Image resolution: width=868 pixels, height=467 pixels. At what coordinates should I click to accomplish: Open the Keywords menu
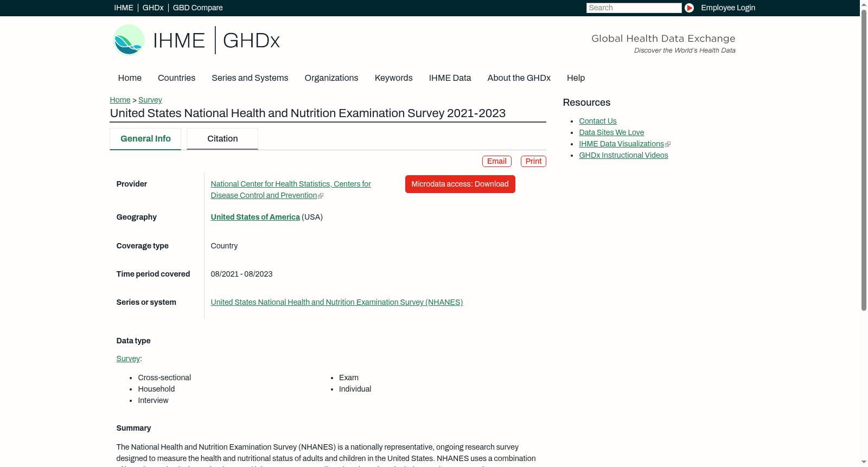394,78
